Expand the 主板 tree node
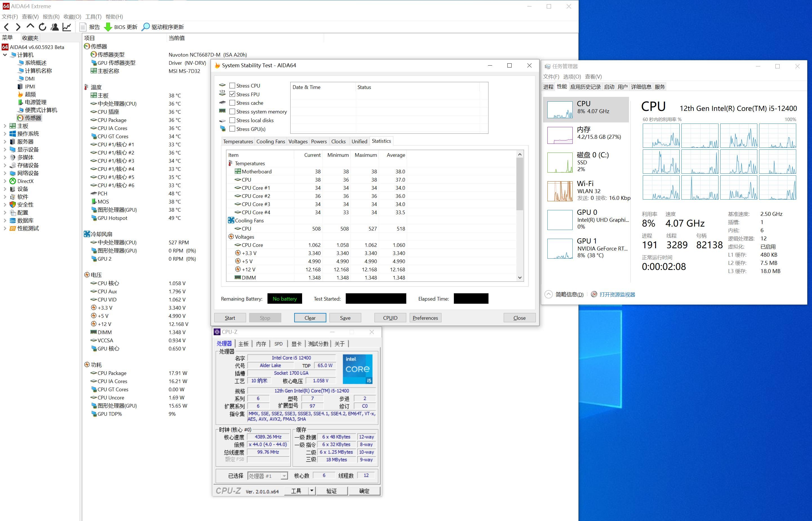This screenshot has width=812, height=521. pos(5,126)
